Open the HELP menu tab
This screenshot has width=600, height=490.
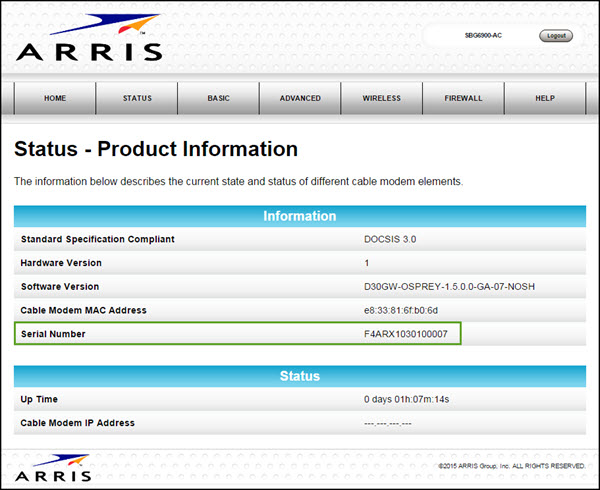click(544, 98)
